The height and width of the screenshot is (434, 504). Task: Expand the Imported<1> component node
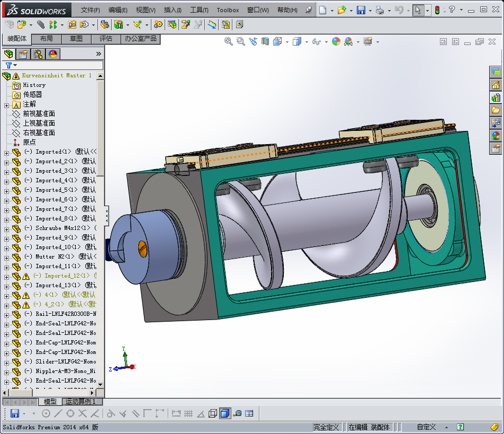coord(6,152)
